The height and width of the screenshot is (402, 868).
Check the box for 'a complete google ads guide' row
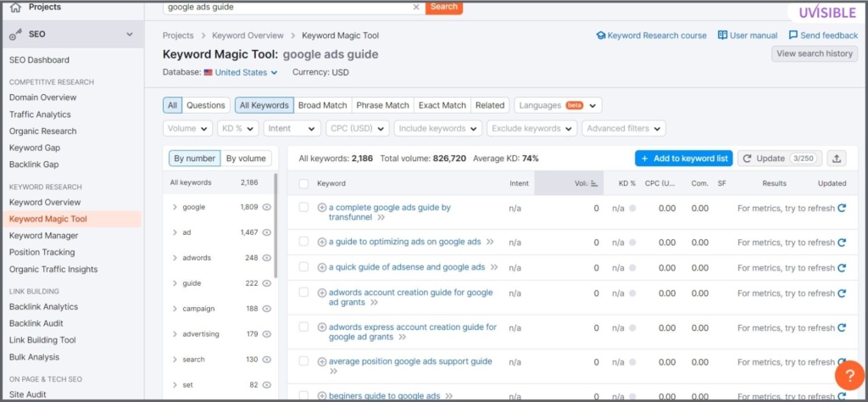pyautogui.click(x=303, y=207)
